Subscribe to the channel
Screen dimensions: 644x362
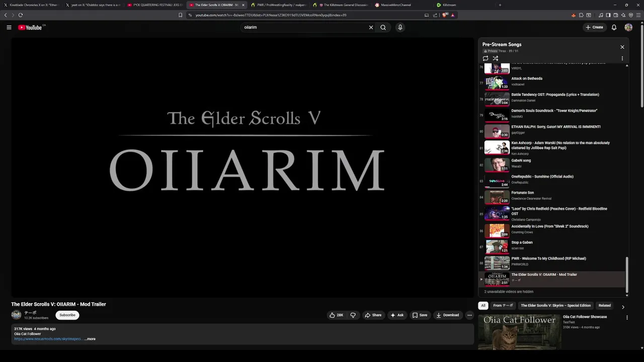[67, 315]
